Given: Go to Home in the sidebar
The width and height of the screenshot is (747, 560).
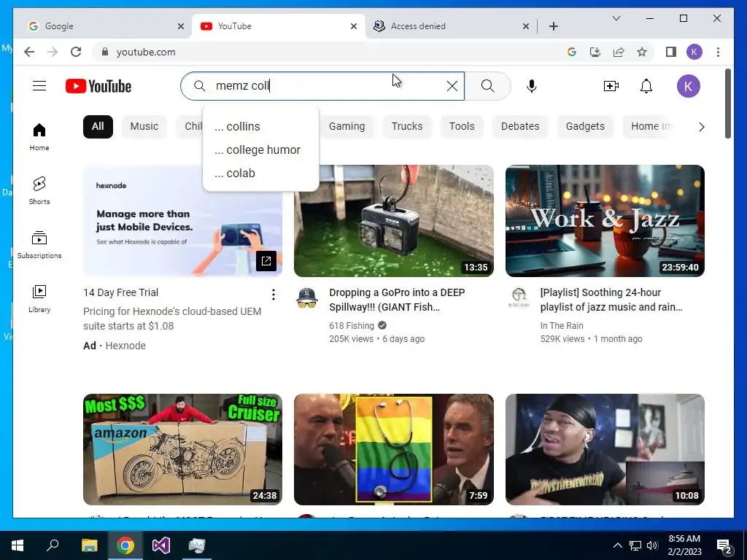Looking at the screenshot, I should [39, 137].
